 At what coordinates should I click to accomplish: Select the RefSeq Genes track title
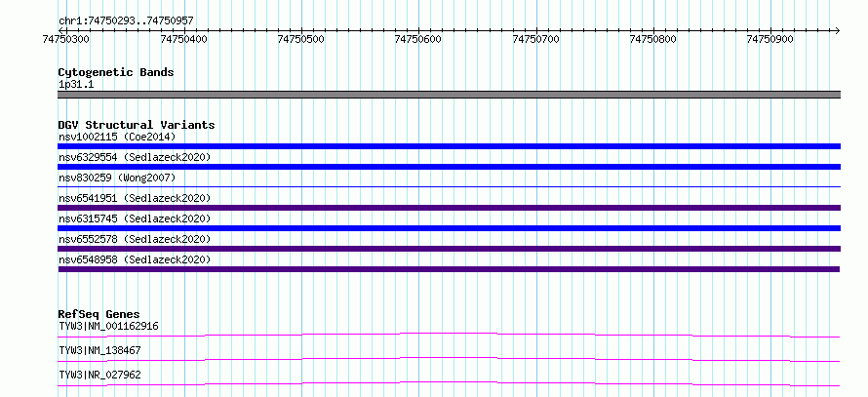pyautogui.click(x=99, y=314)
